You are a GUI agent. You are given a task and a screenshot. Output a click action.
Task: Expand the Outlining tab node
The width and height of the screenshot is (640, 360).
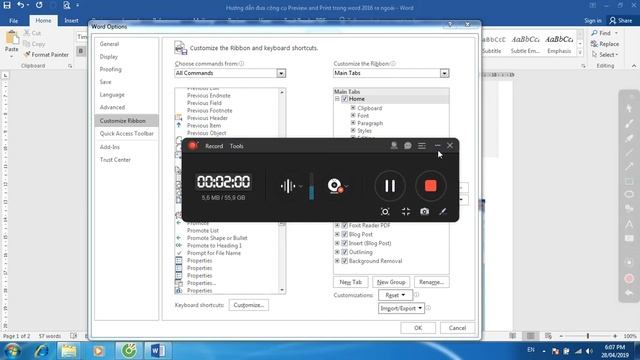click(337, 252)
